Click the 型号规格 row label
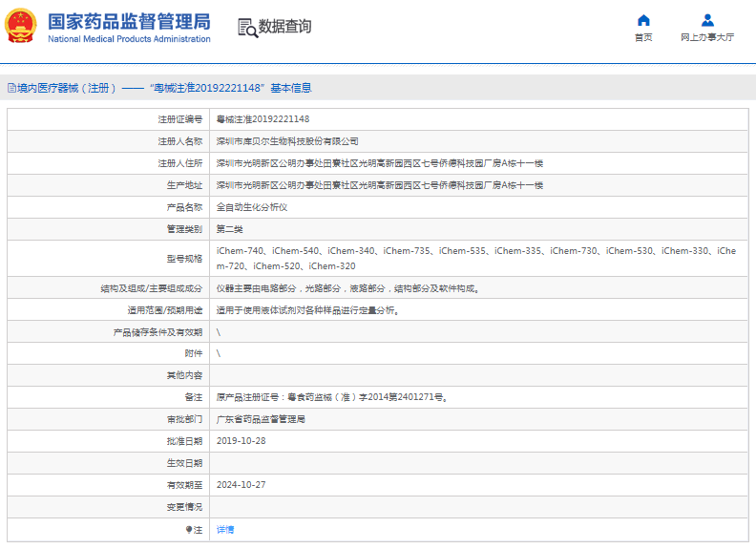The height and width of the screenshot is (549, 756). (184, 259)
